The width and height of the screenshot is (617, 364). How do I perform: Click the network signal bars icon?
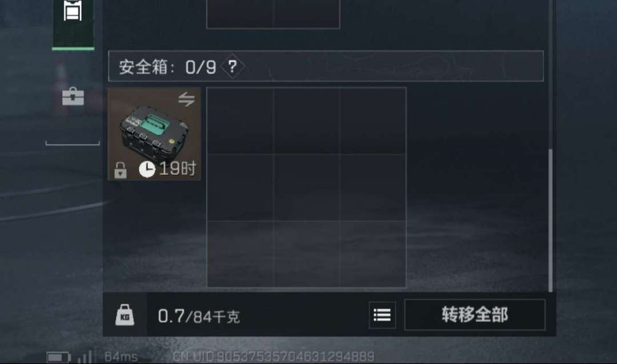click(x=85, y=357)
